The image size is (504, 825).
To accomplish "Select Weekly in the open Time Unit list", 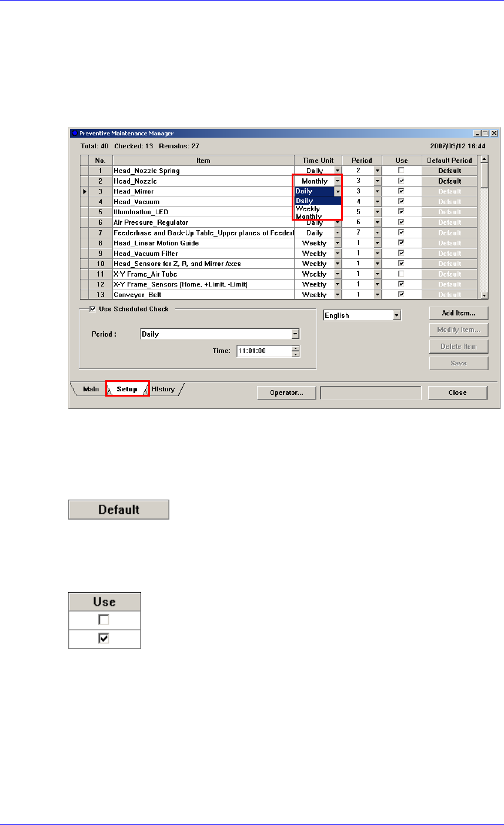I will (318, 209).
